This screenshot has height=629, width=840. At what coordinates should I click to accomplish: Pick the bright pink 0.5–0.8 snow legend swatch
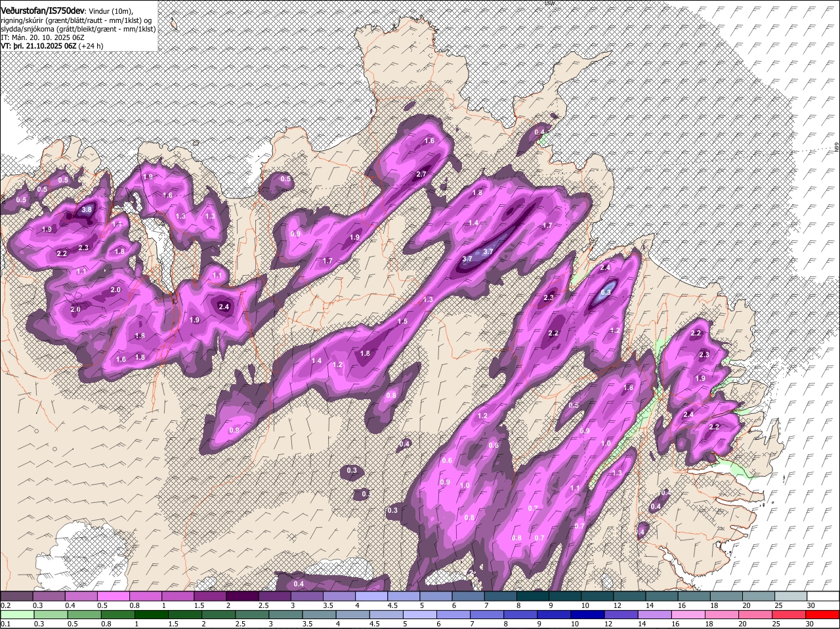coord(113,596)
